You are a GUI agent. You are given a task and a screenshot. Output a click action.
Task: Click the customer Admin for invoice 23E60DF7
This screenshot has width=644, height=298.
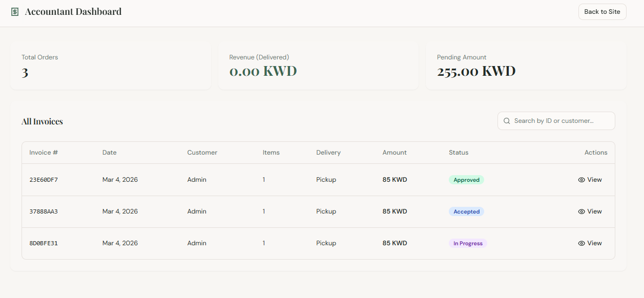point(197,180)
